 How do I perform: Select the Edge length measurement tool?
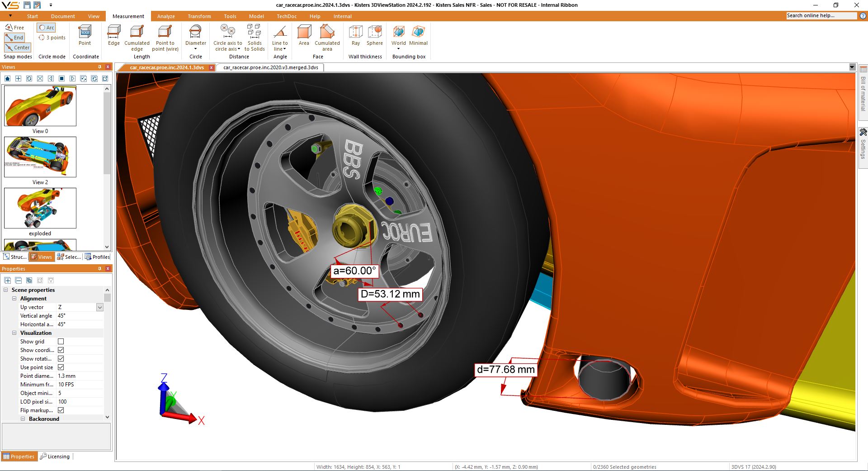click(x=113, y=36)
